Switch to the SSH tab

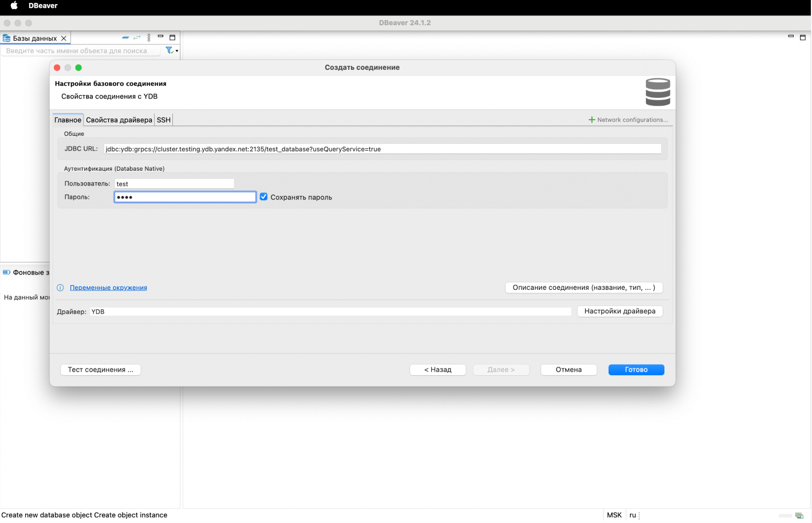pos(164,120)
